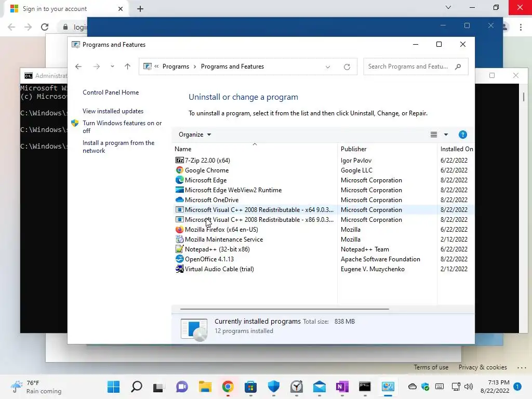Sort by Installed On column header
The width and height of the screenshot is (532, 399).
click(x=456, y=149)
